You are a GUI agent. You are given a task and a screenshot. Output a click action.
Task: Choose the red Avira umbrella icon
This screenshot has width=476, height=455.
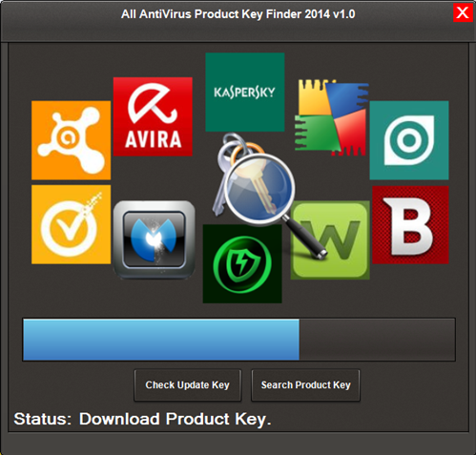(153, 116)
